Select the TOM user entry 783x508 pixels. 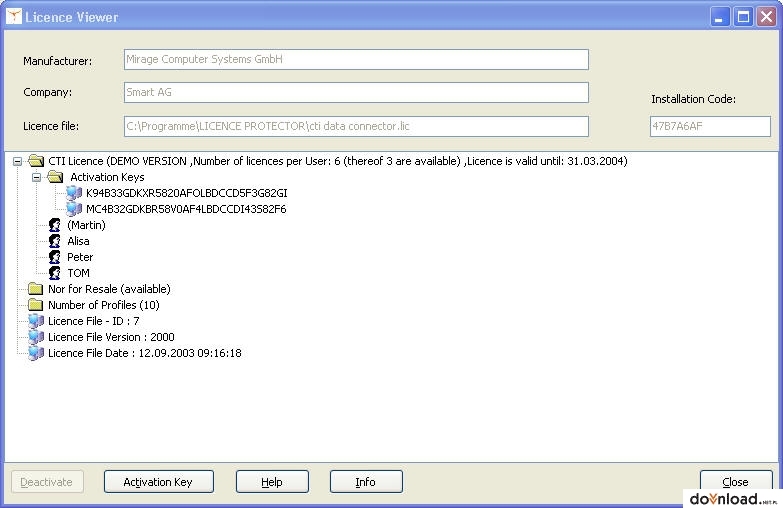pos(78,273)
